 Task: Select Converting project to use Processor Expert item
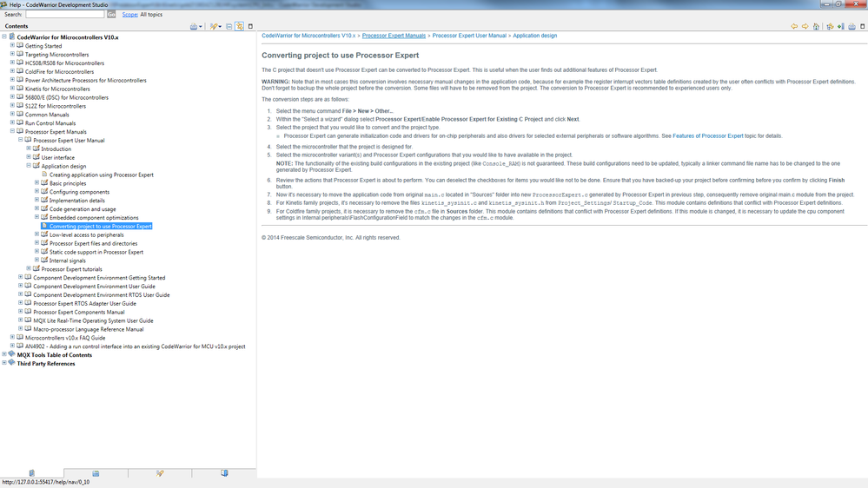(100, 227)
